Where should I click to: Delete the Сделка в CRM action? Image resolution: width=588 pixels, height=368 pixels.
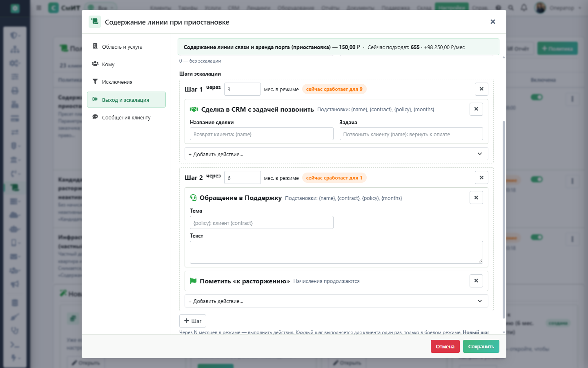pos(476,109)
